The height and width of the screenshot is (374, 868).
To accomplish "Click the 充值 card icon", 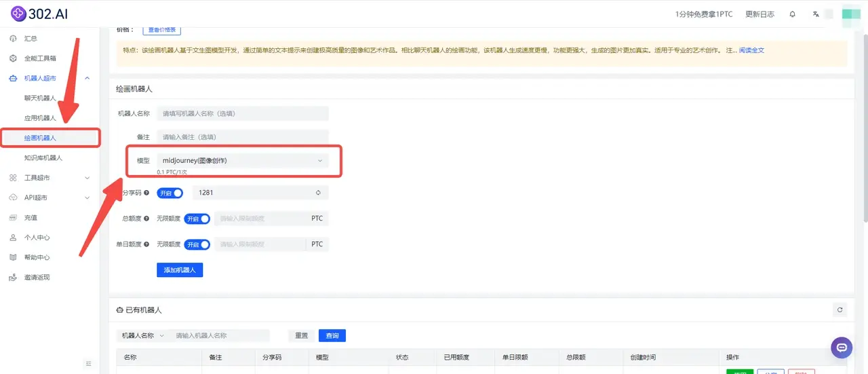I will click(12, 218).
